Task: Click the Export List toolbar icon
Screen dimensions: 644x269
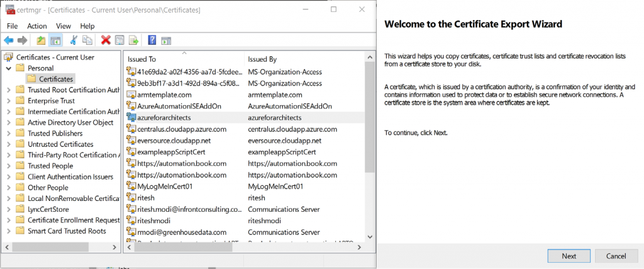Action: [133, 40]
